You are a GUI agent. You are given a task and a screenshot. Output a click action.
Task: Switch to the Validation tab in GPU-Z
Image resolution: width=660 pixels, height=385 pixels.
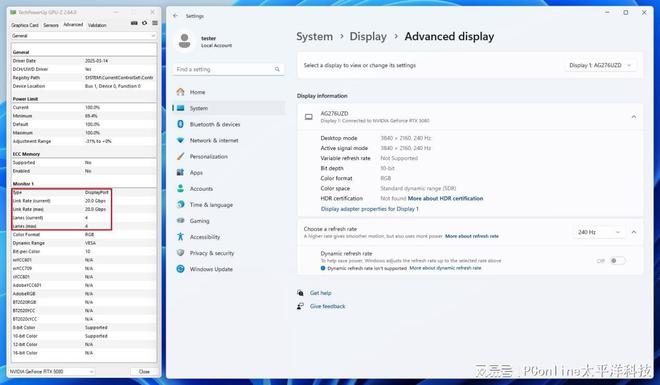[97, 25]
